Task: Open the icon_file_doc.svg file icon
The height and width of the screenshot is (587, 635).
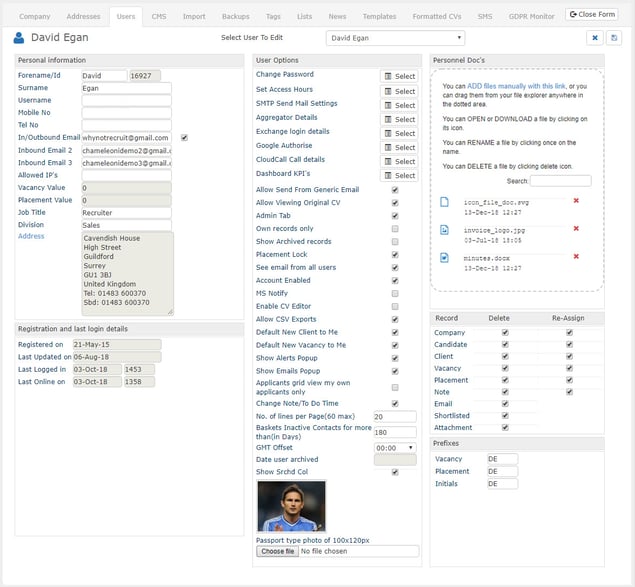Action: 444,202
